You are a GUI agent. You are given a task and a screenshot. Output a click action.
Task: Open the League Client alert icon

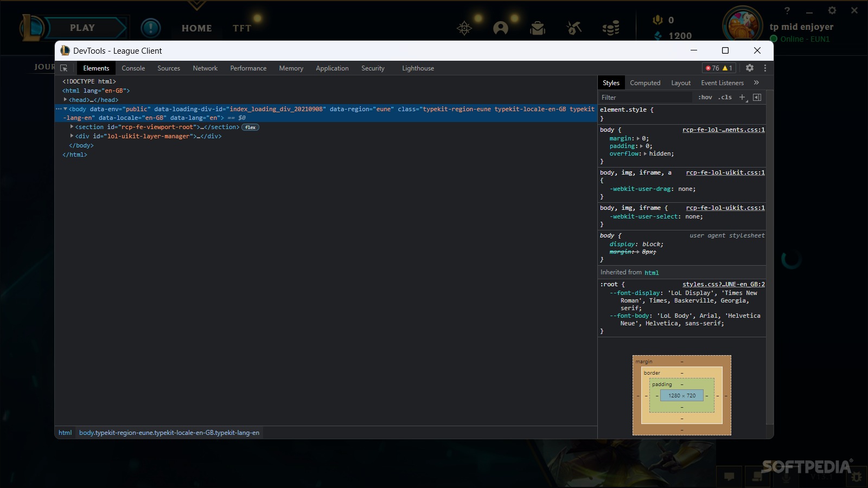click(x=150, y=28)
